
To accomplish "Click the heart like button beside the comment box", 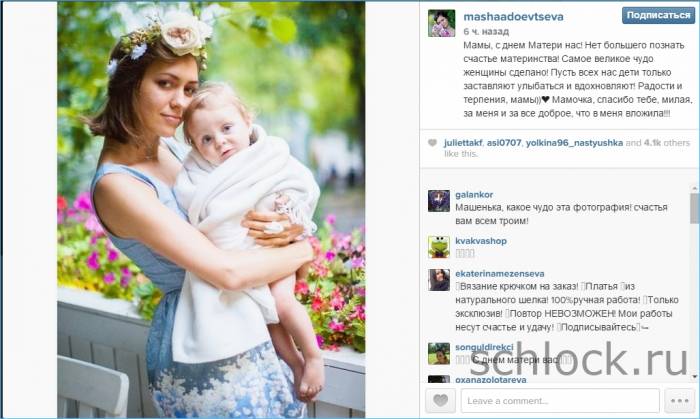I will pos(441,400).
